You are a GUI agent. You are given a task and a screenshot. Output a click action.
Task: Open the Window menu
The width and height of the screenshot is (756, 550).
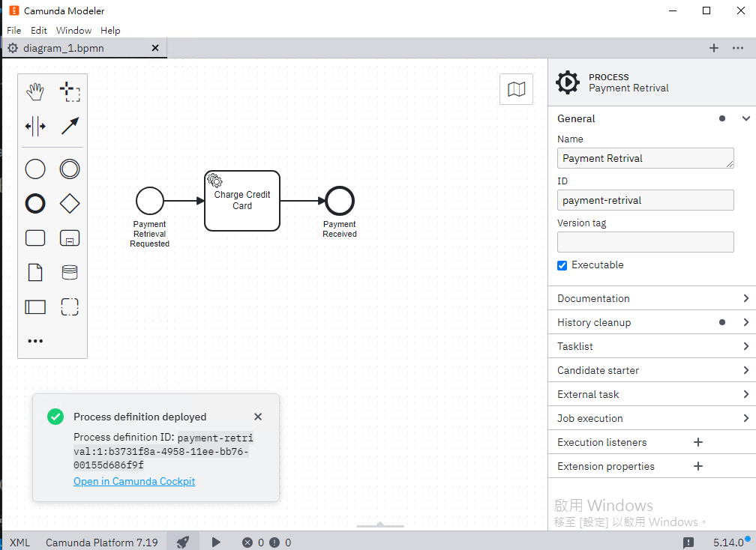pyautogui.click(x=73, y=30)
